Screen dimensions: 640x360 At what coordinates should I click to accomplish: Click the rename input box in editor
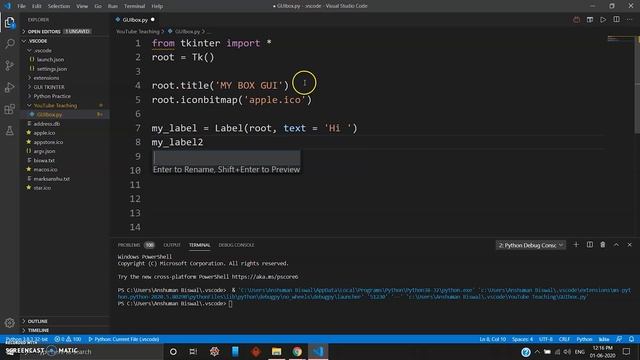point(227,158)
